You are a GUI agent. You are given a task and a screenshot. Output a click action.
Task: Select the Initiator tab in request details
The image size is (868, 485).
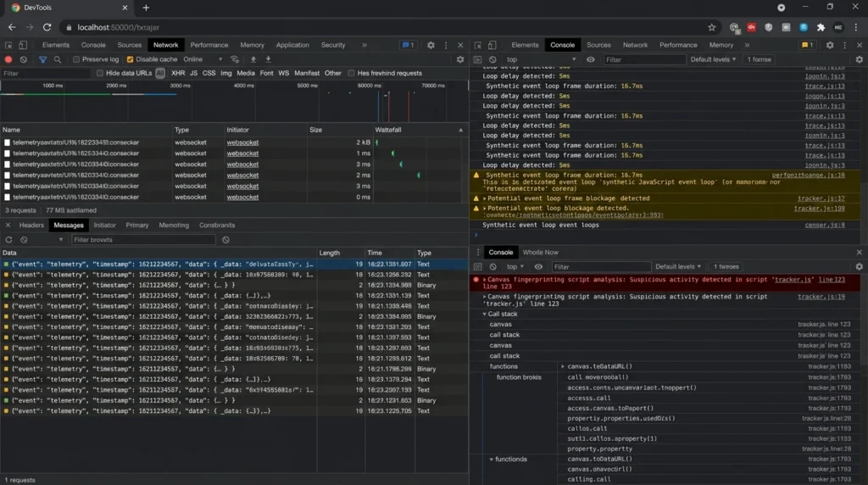click(104, 226)
